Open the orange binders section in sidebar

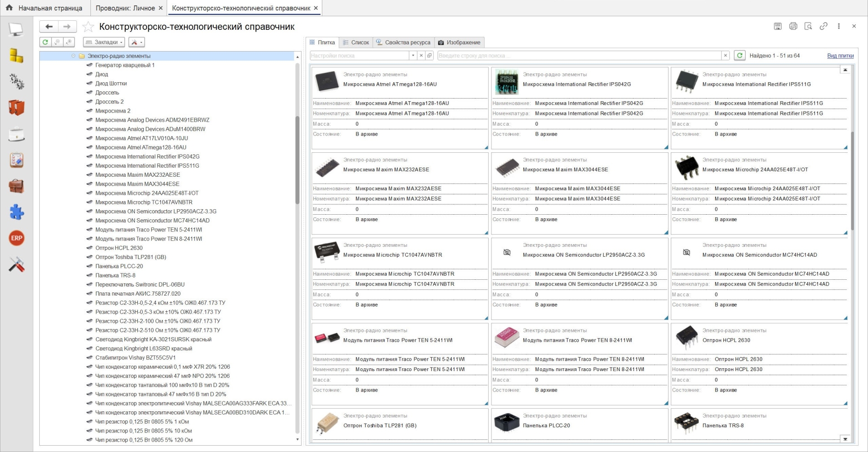tap(16, 108)
